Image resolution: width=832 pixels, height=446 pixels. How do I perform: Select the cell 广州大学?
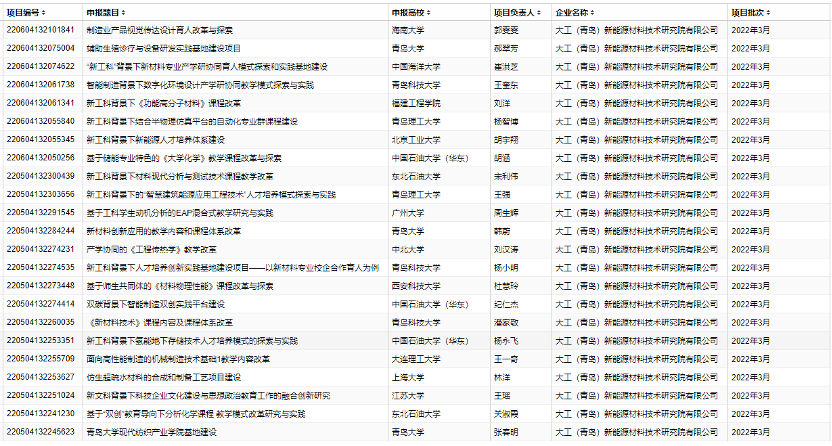point(408,213)
